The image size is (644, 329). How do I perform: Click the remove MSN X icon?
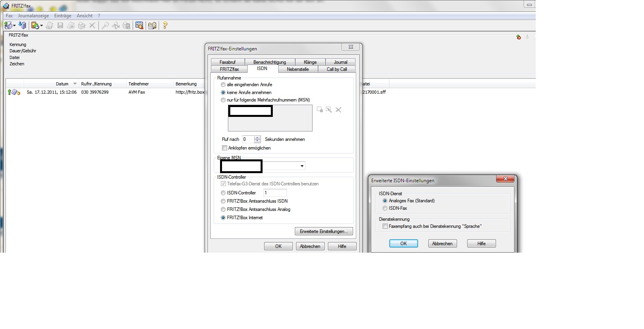point(338,110)
